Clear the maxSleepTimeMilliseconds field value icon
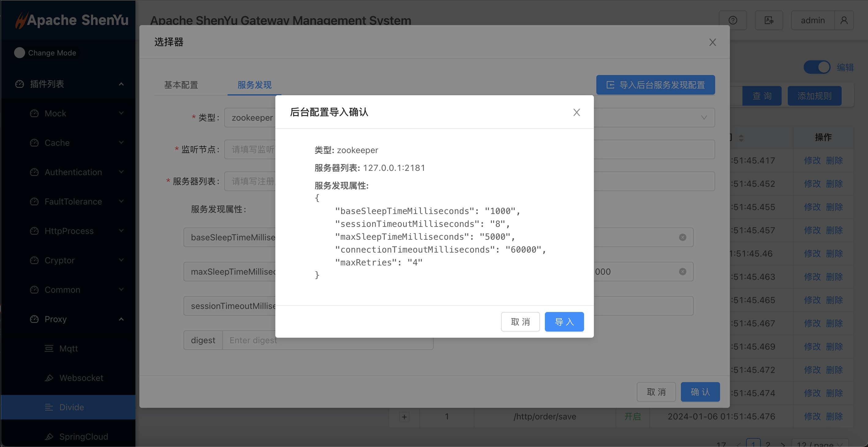The width and height of the screenshot is (868, 447). coord(682,272)
